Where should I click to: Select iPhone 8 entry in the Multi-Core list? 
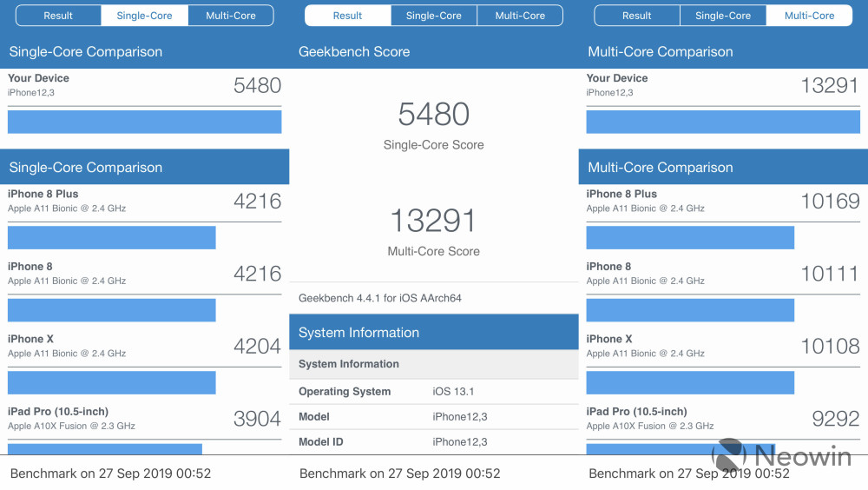pos(723,274)
